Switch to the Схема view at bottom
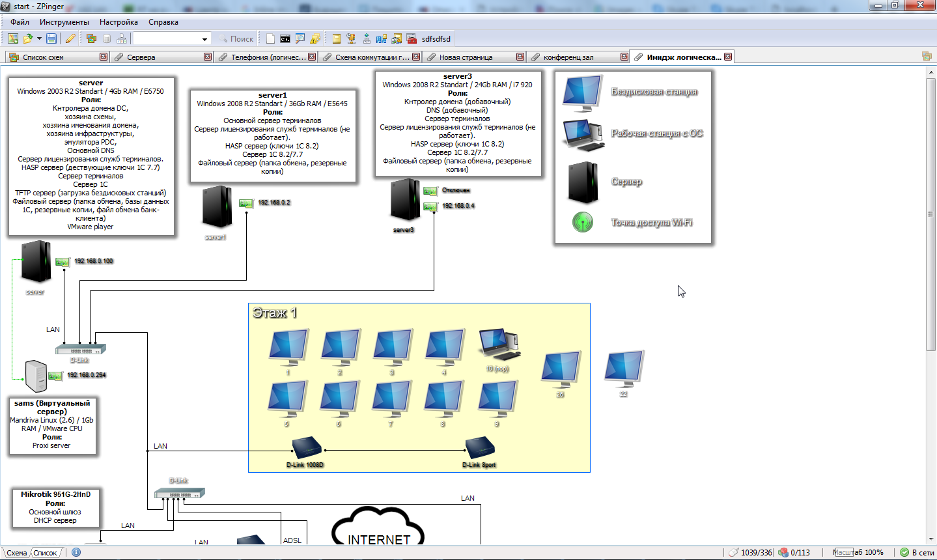The height and width of the screenshot is (560, 937). [17, 553]
